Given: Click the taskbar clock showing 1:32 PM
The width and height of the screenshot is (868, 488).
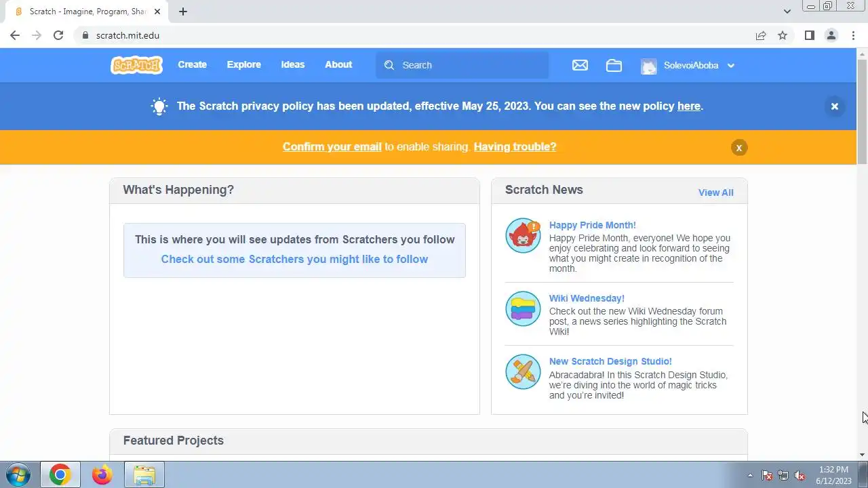Looking at the screenshot, I should point(833,475).
